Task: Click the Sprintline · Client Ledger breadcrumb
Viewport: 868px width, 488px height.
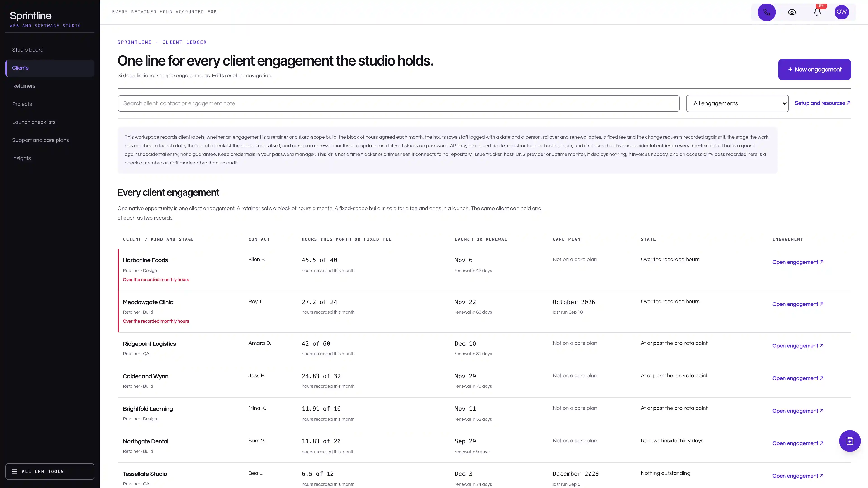Action: (x=162, y=42)
